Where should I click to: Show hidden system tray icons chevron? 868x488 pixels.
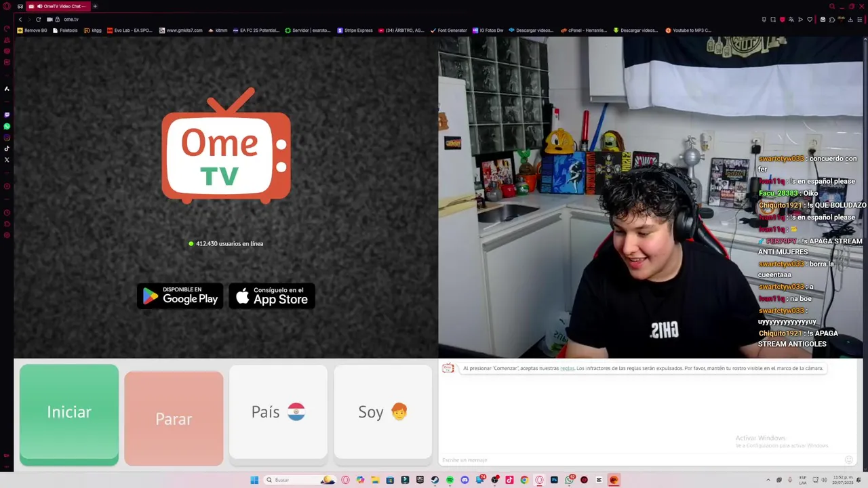768,480
